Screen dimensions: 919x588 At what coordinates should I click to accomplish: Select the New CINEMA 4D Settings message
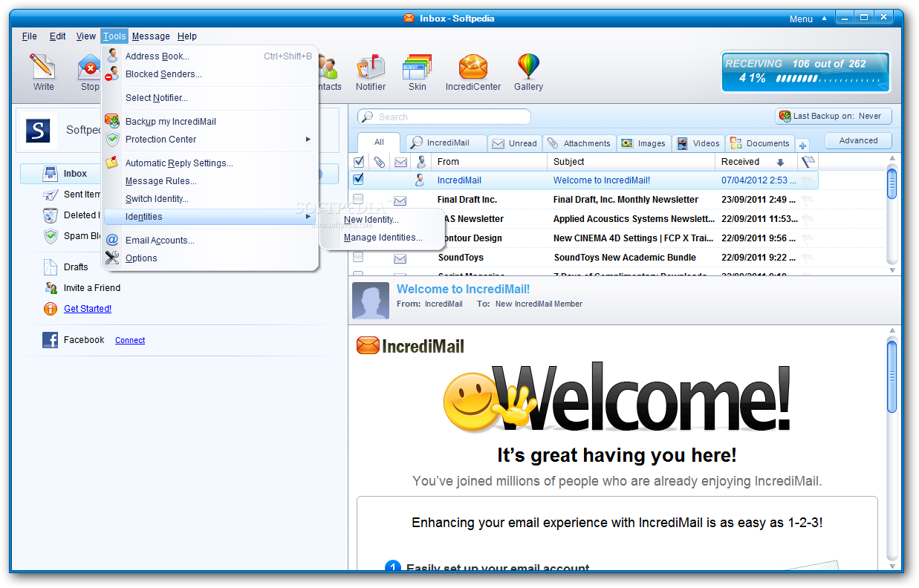pyautogui.click(x=634, y=238)
